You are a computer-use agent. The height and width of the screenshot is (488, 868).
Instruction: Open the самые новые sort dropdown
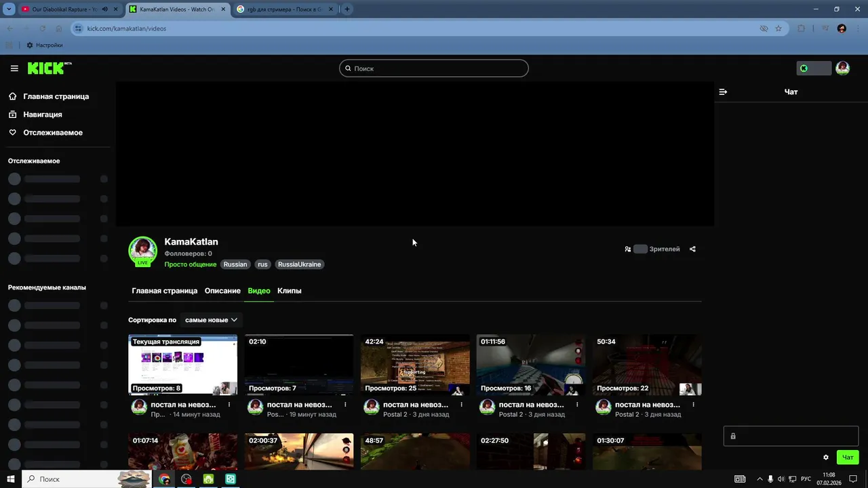pos(211,320)
